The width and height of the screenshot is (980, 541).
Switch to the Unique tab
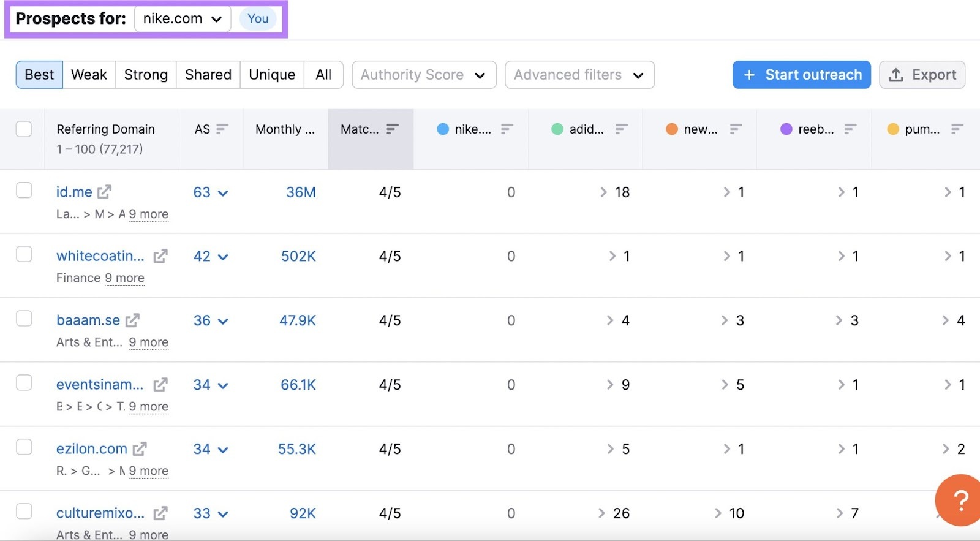(x=272, y=75)
